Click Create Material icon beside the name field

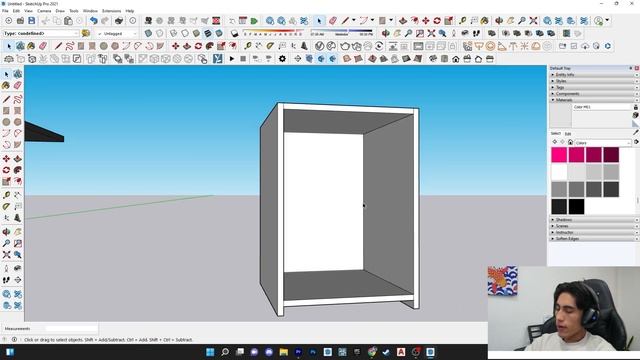636,115
